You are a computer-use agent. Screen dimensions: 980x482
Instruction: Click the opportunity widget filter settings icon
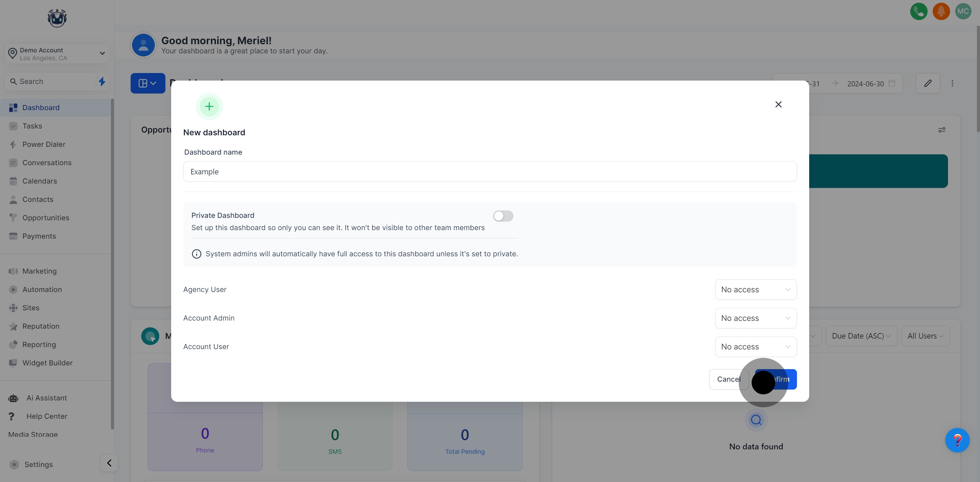(x=942, y=130)
